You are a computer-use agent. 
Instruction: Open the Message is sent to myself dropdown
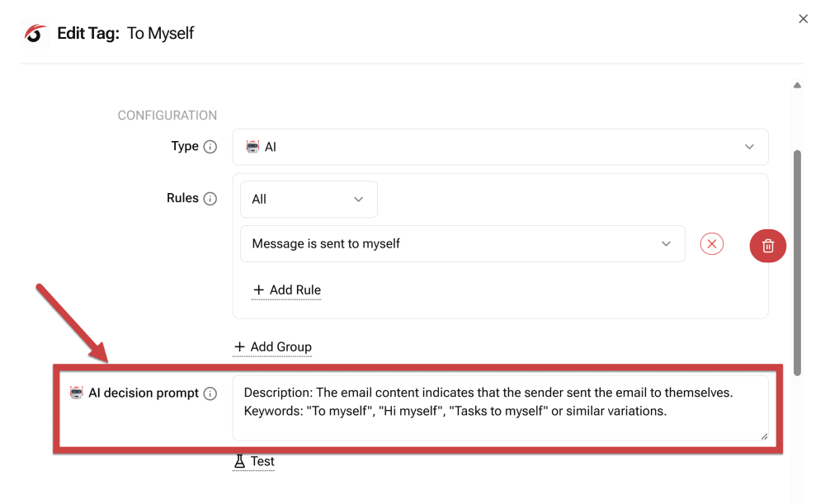tap(462, 244)
